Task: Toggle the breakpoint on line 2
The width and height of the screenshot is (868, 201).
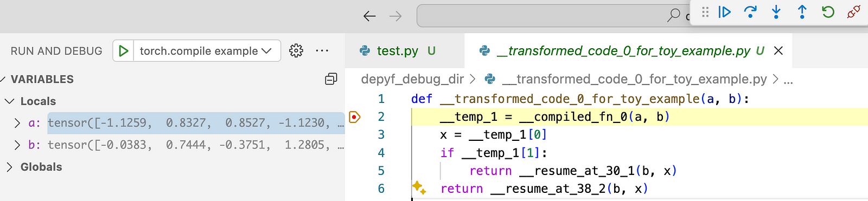Action: coord(355,116)
